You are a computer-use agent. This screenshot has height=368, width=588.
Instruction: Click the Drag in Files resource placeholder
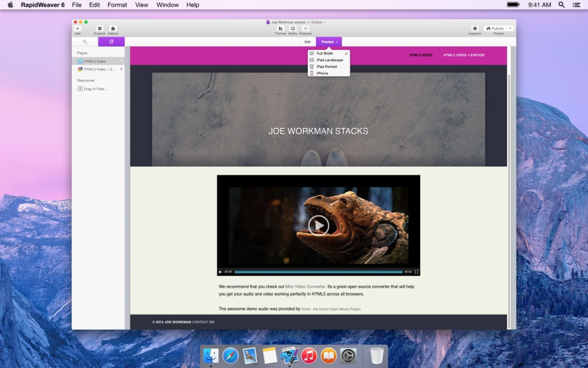click(x=92, y=89)
